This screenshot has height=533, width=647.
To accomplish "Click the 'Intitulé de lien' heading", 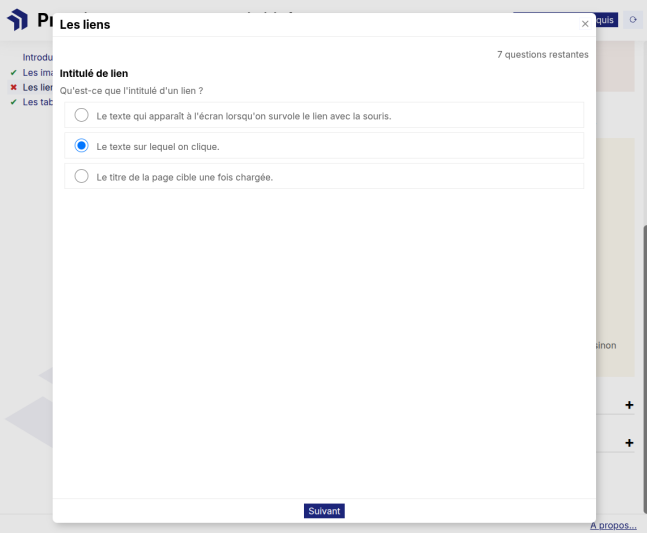I will pyautogui.click(x=94, y=73).
